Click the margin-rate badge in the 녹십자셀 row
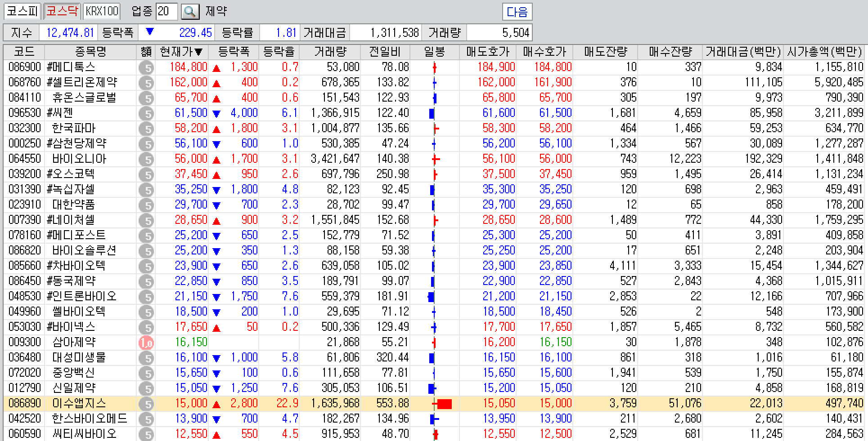Viewport: 868px width, 441px height. pyautogui.click(x=146, y=191)
